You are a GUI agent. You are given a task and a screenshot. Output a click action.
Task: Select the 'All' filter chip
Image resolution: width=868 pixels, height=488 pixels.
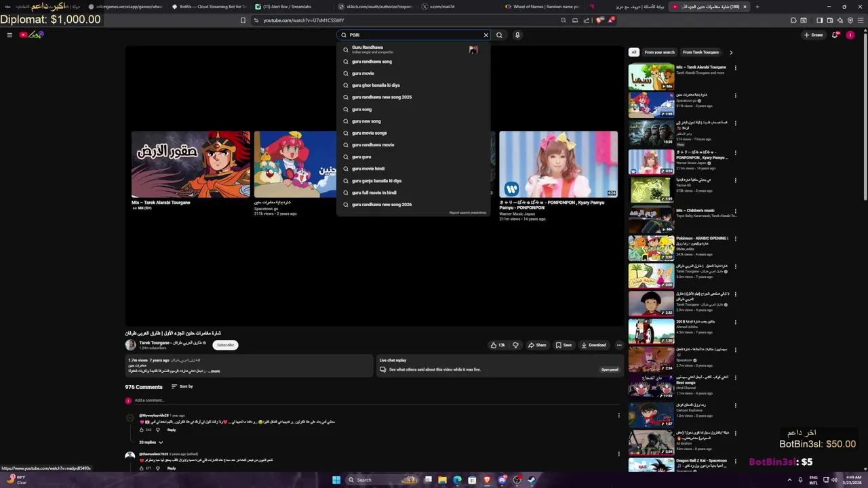[634, 52]
